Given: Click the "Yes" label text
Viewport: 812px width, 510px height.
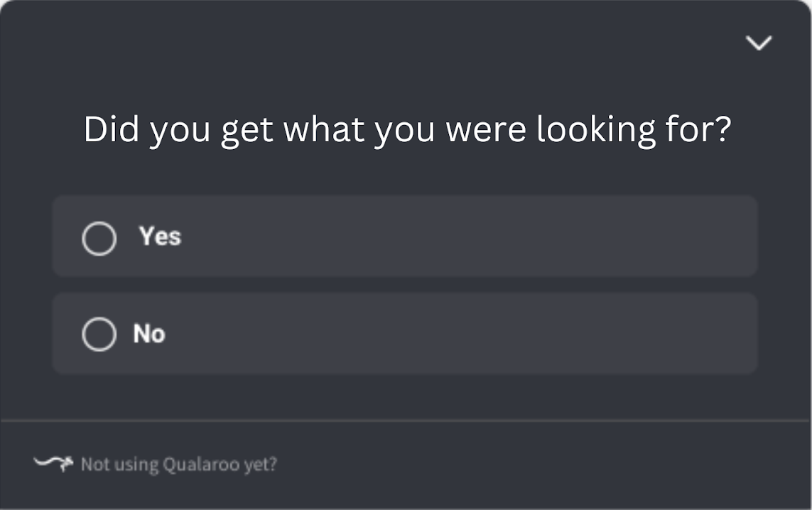Looking at the screenshot, I should 160,237.
